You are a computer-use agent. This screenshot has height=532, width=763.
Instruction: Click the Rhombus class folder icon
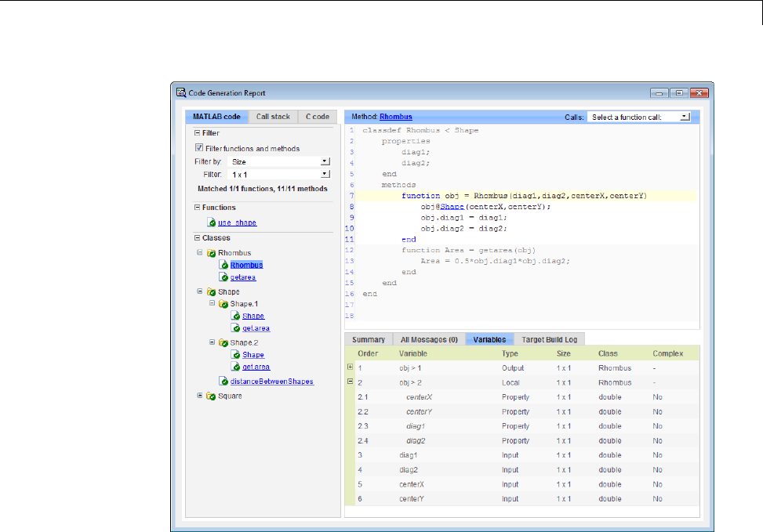[x=211, y=253]
